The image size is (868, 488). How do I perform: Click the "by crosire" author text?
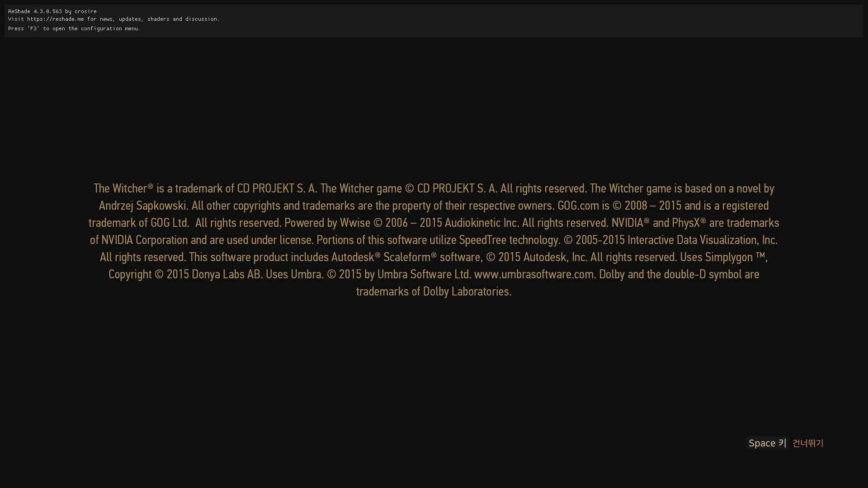click(x=81, y=11)
